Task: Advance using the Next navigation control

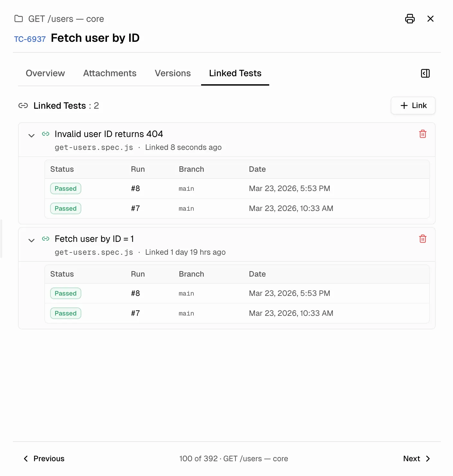Action: coord(416,458)
